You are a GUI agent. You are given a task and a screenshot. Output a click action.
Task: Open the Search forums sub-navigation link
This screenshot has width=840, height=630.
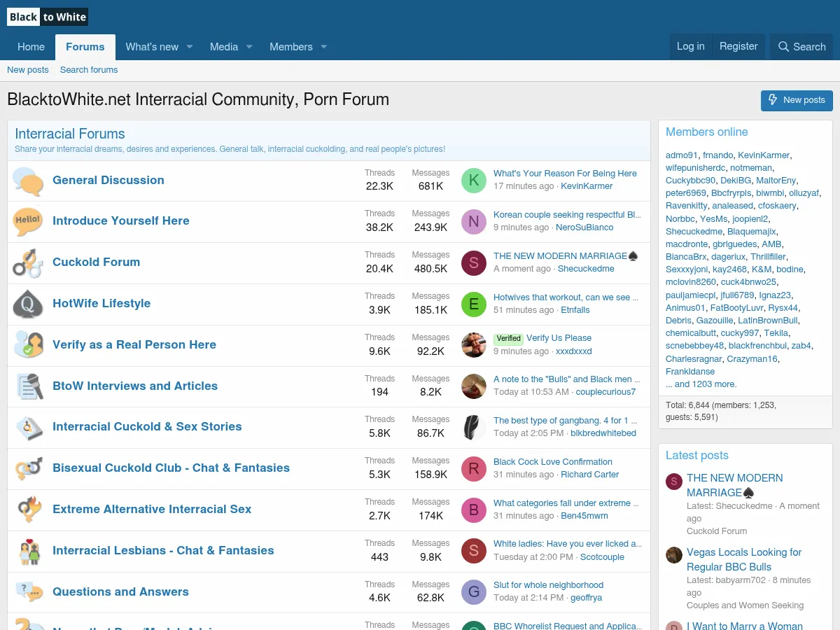[x=89, y=70]
